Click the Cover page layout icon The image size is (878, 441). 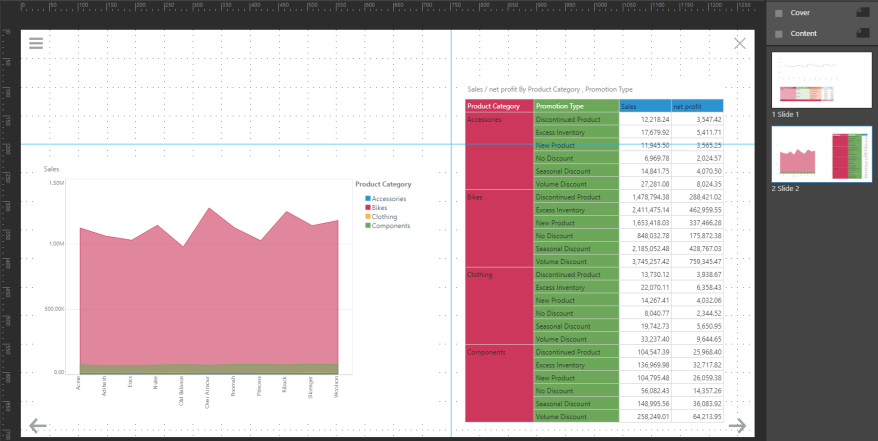pyautogui.click(x=862, y=13)
